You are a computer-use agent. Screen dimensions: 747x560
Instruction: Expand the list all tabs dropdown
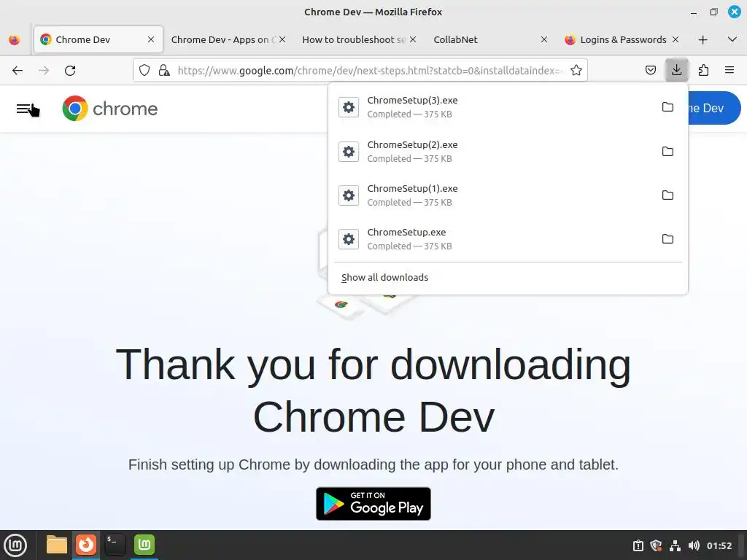(732, 39)
